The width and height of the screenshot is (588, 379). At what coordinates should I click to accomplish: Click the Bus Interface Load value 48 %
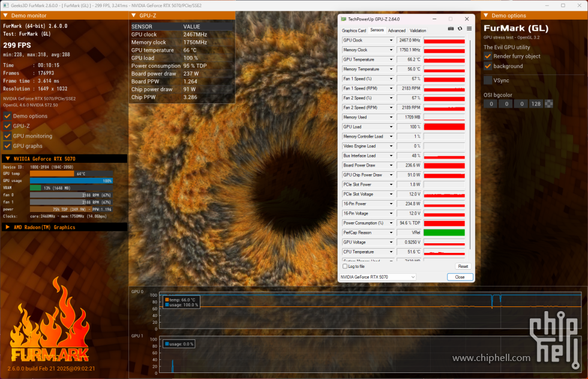tap(409, 156)
